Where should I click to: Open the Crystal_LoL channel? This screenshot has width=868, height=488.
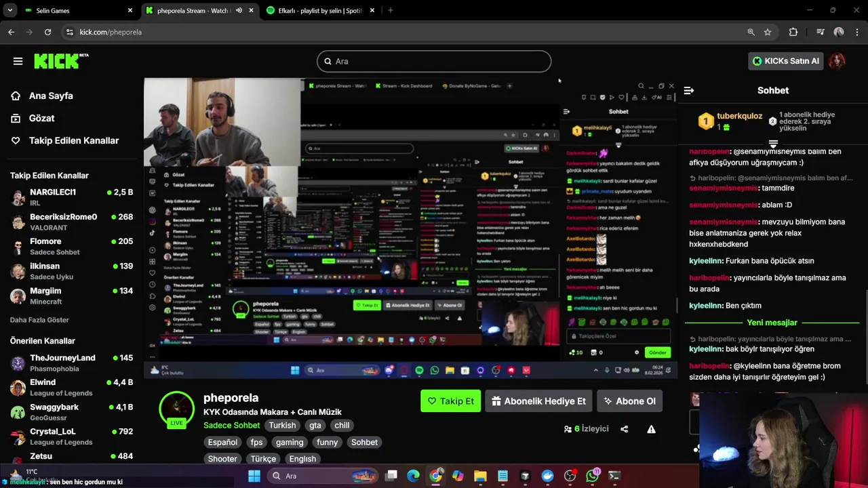[x=72, y=436]
